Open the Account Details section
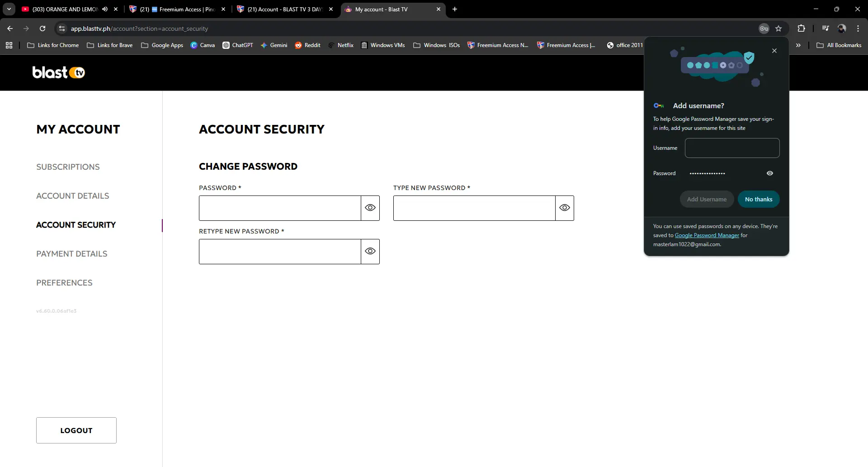 click(x=72, y=196)
